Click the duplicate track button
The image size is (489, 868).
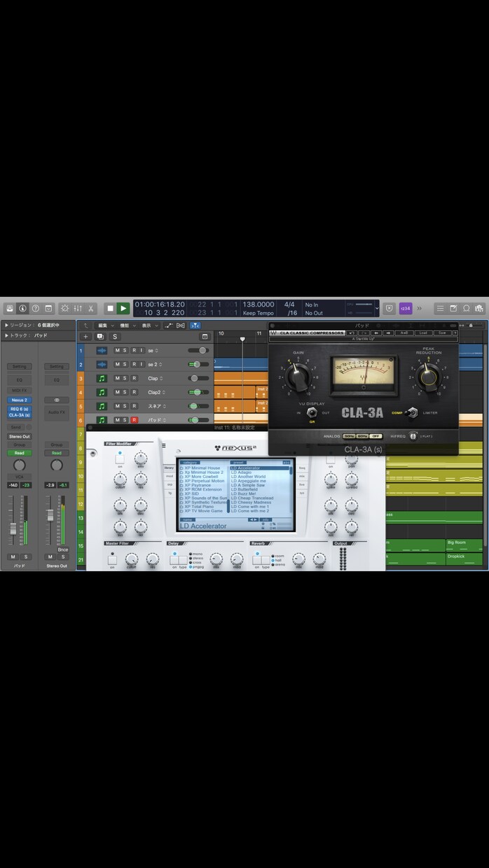coord(100,337)
